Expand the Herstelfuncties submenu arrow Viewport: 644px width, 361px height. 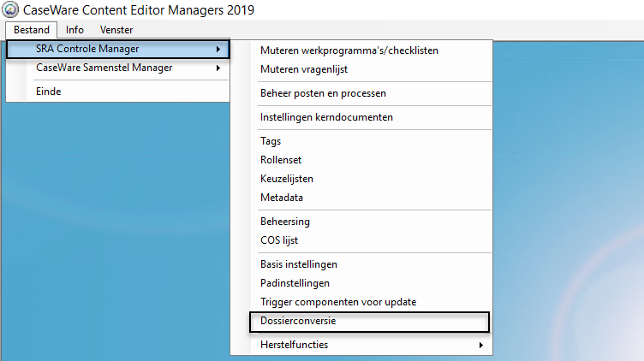[481, 345]
